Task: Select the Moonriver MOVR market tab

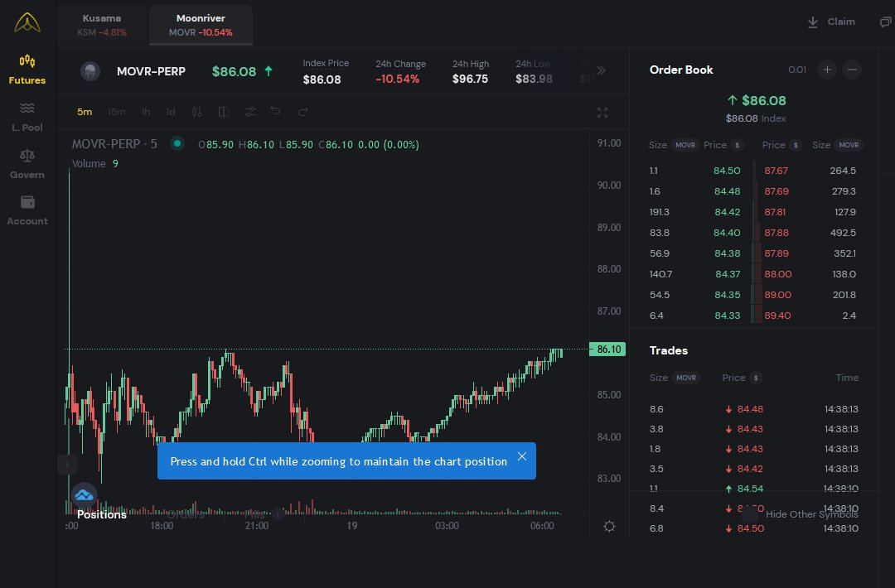Action: tap(201, 25)
